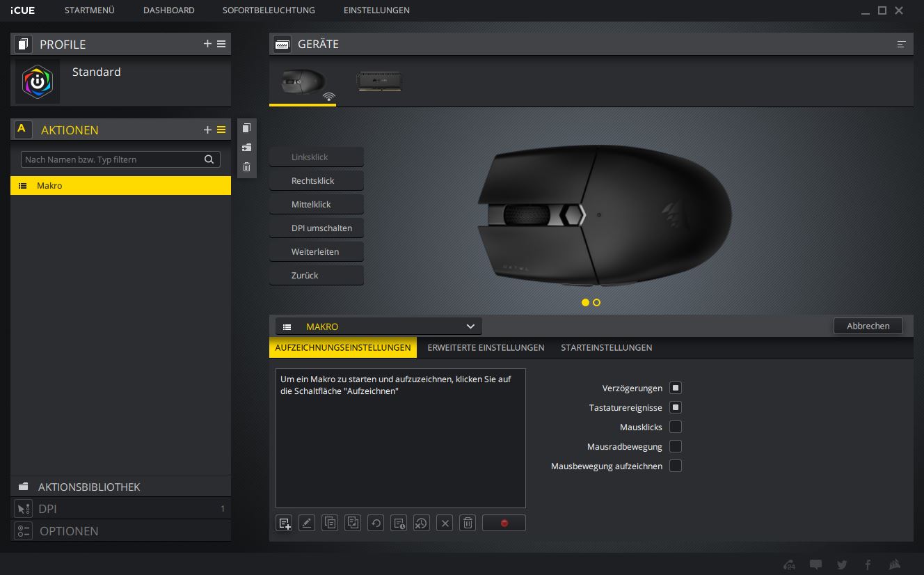Open the Dashboard menu
This screenshot has height=575, width=924.
coord(168,10)
